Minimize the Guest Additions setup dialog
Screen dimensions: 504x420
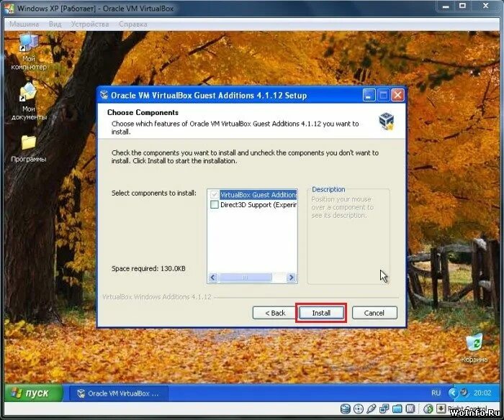click(x=369, y=96)
